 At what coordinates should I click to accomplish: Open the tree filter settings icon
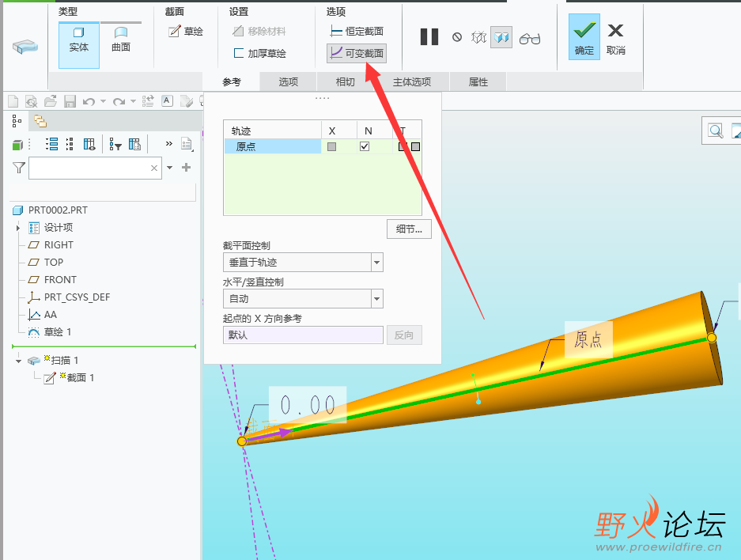pyautogui.click(x=115, y=144)
